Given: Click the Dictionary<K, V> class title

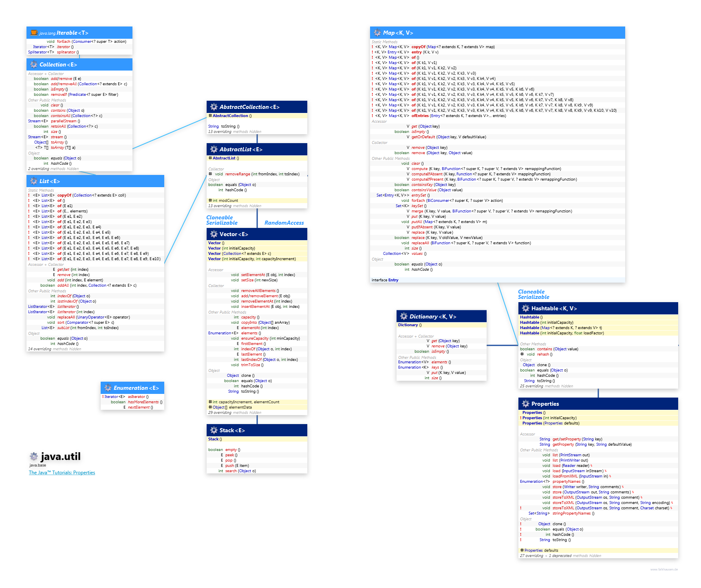Looking at the screenshot, I should click(x=433, y=316).
